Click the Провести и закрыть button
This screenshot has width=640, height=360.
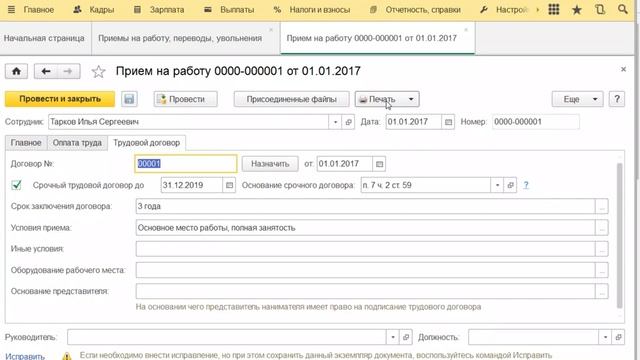click(x=60, y=99)
